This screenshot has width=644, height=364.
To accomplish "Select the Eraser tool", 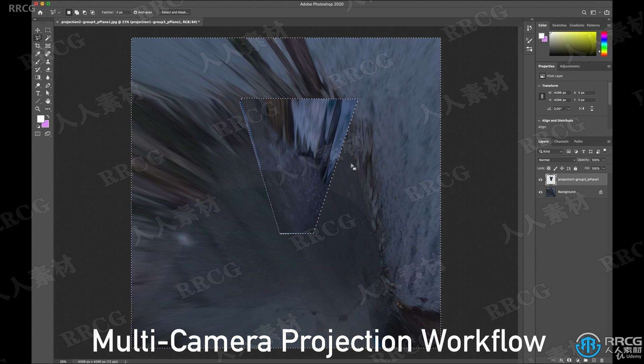I will pyautogui.click(x=48, y=70).
